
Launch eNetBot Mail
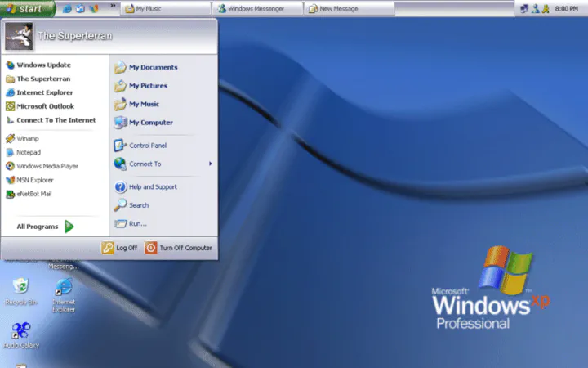pyautogui.click(x=29, y=194)
